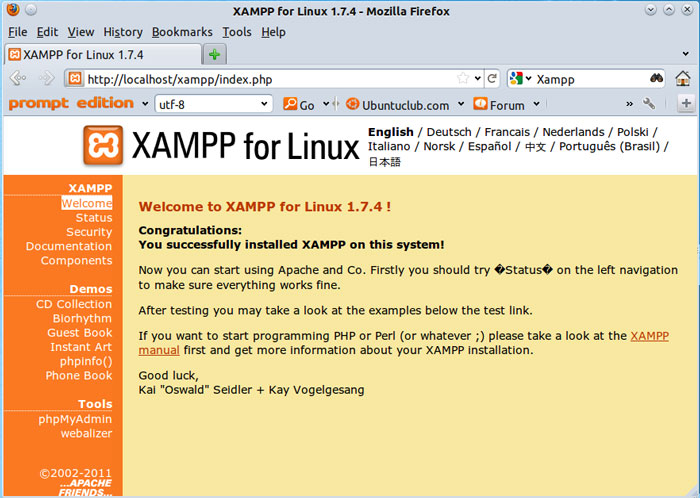Screen dimensions: 700x498
Task: Switch language to Italiano
Action: 389,146
